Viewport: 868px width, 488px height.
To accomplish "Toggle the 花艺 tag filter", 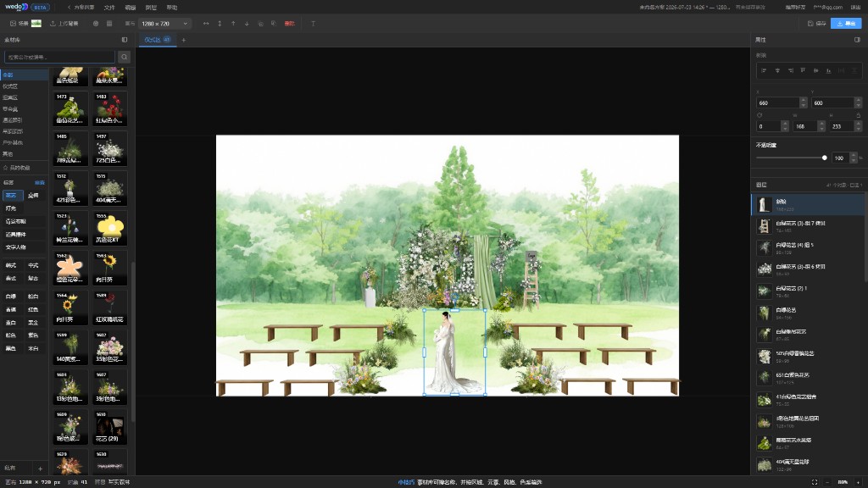I will pos(12,196).
